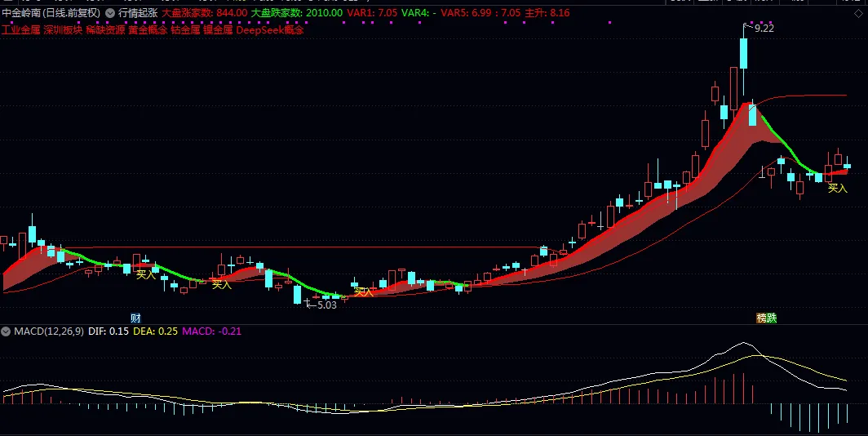Click the 大盘跌家数: 2010.00 value
Screen dimensions: 868x436
[297, 13]
